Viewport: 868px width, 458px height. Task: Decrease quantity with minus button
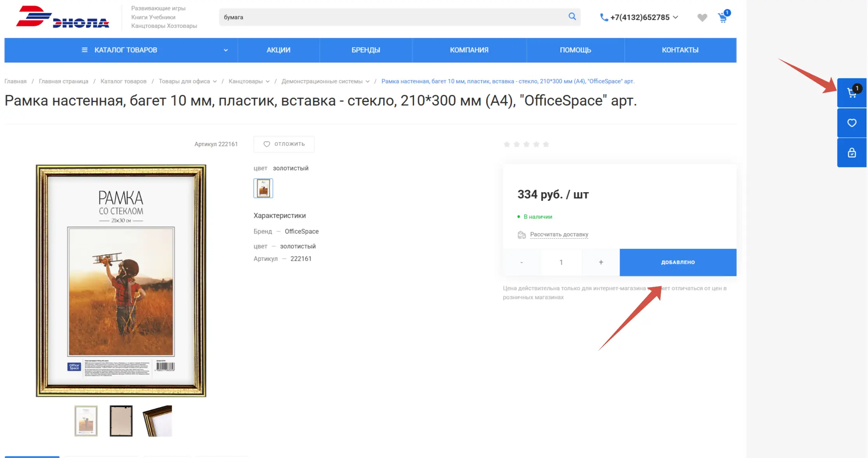point(521,262)
